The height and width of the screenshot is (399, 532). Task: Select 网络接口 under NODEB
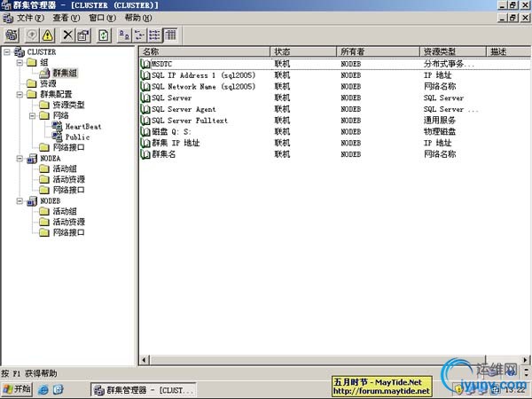pyautogui.click(x=68, y=232)
